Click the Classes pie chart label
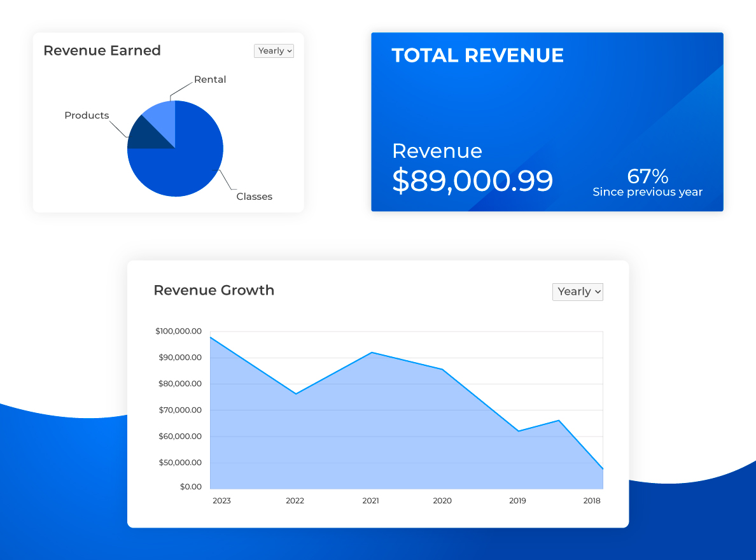 tap(254, 197)
